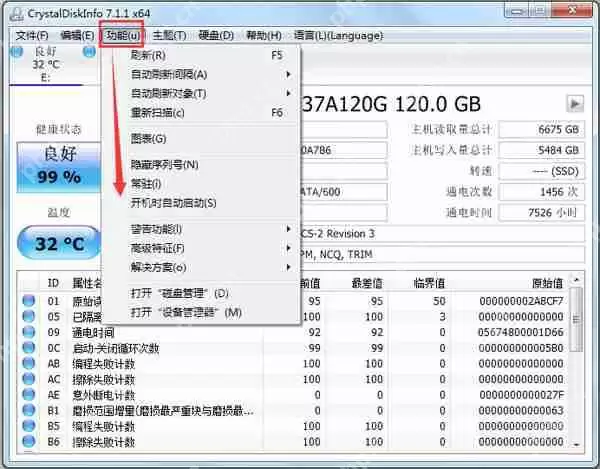Click the 5484 GB host writes field
The image size is (600, 469).
point(541,150)
